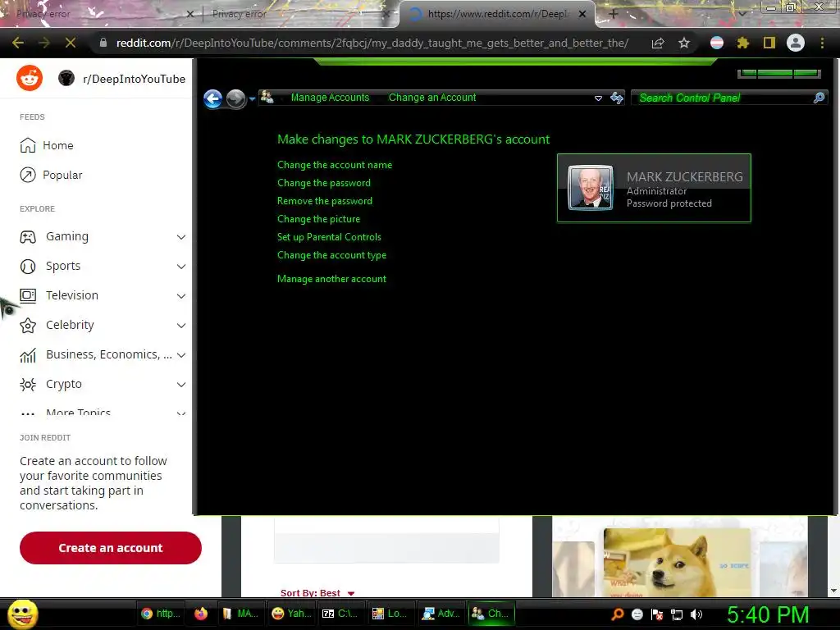Click Change the account name link
Image resolution: width=840 pixels, height=630 pixels.
tap(335, 165)
